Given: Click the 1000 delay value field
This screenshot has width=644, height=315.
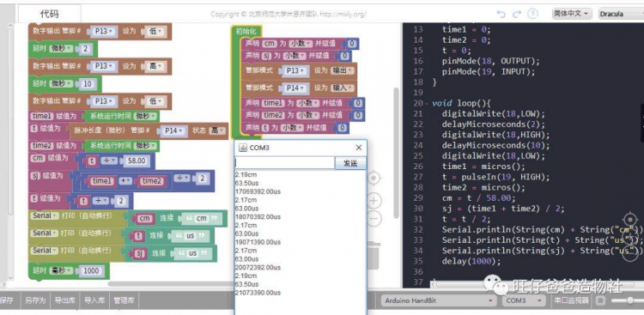Looking at the screenshot, I should point(91,271).
